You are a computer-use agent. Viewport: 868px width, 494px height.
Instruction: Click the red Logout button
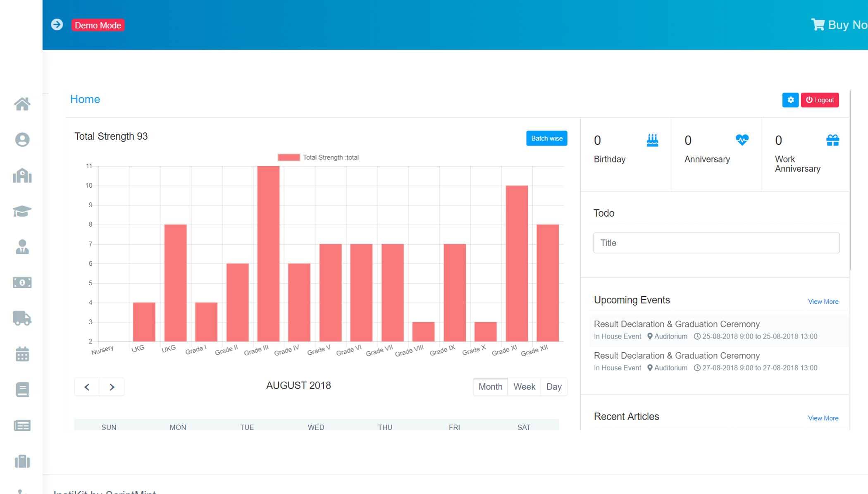(x=820, y=100)
